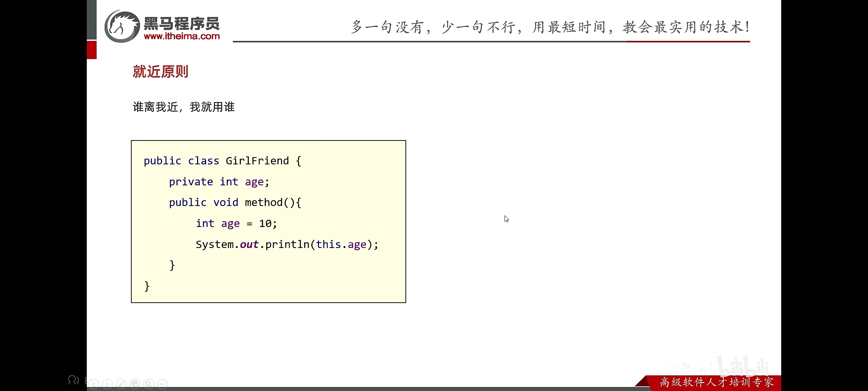Click the 'private int age;' code line
The height and width of the screenshot is (391, 868).
[219, 182]
